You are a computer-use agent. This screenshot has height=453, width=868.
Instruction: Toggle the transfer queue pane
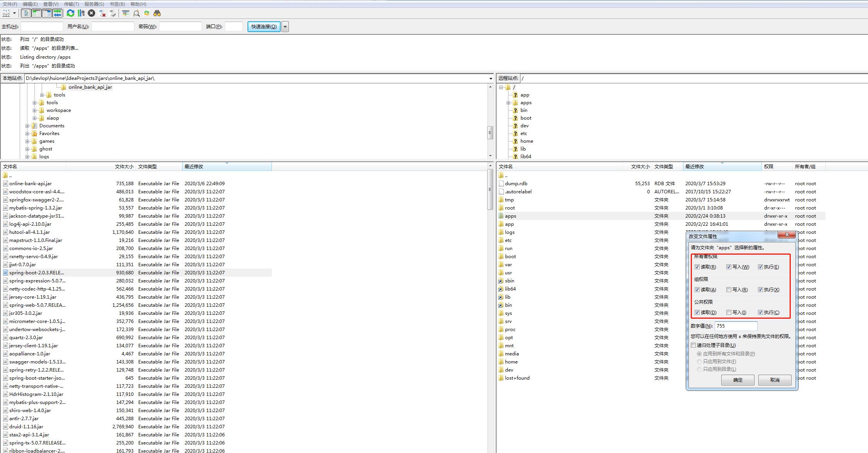point(57,13)
